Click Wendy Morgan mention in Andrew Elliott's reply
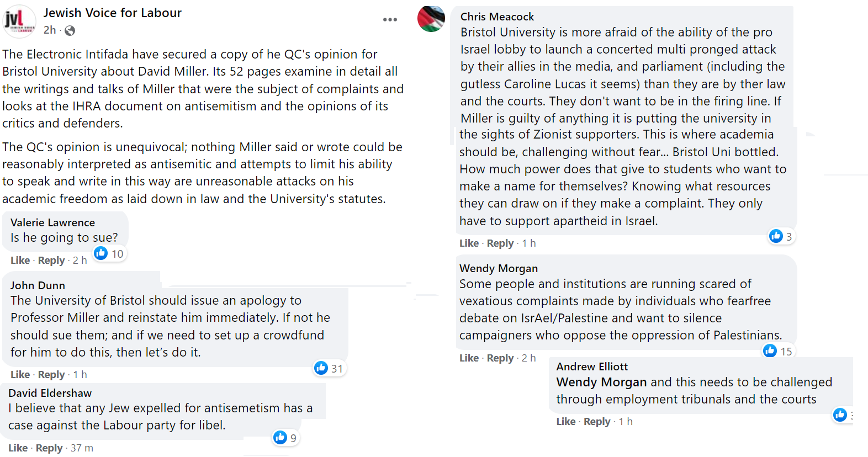The image size is (868, 457). point(601,382)
